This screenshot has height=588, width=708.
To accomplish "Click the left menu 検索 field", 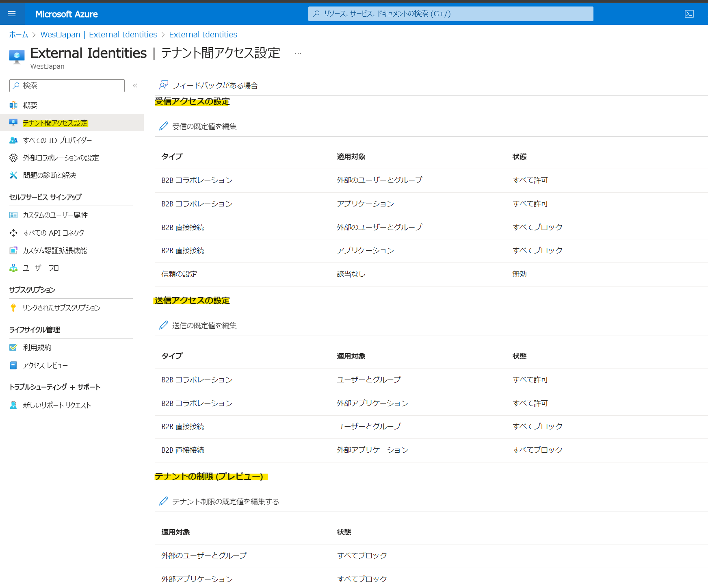I will point(67,85).
